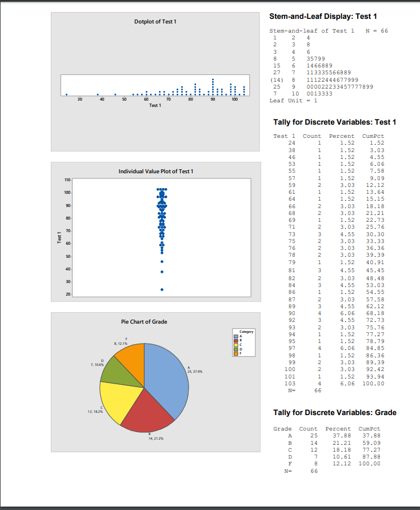Click the point near 46 in individual value plot
This screenshot has width=420, height=510.
click(x=162, y=261)
